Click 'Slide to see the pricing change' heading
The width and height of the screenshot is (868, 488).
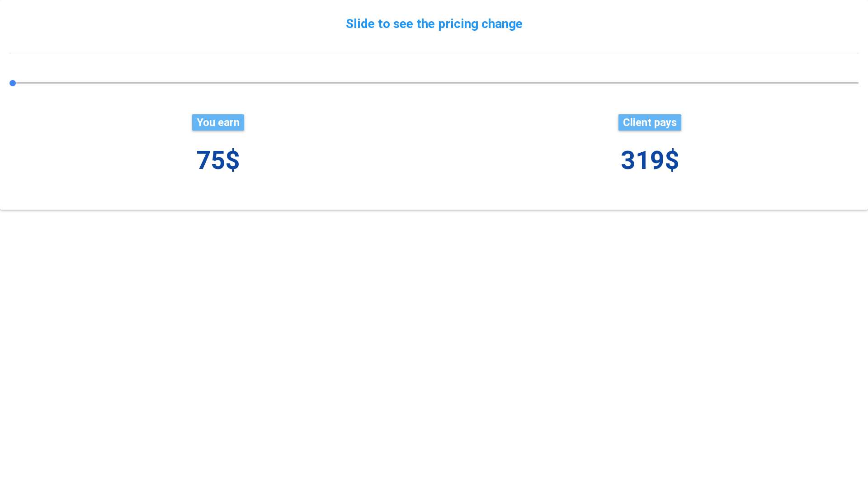[434, 24]
